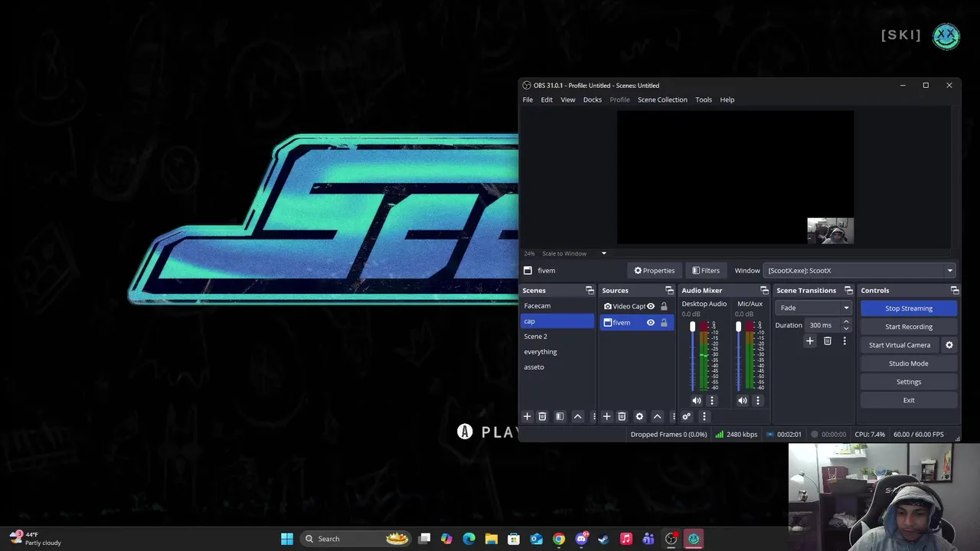Viewport: 980px width, 551px height.
Task: Open transition properties three-dot menu
Action: tap(844, 341)
